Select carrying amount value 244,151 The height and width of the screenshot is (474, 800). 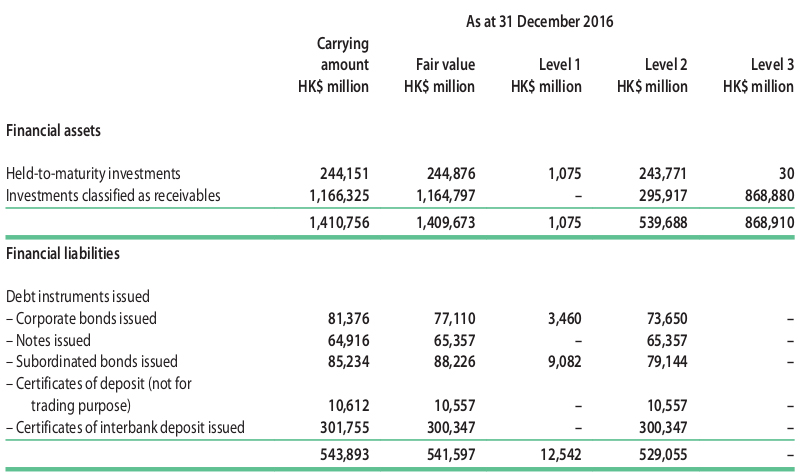(x=344, y=174)
